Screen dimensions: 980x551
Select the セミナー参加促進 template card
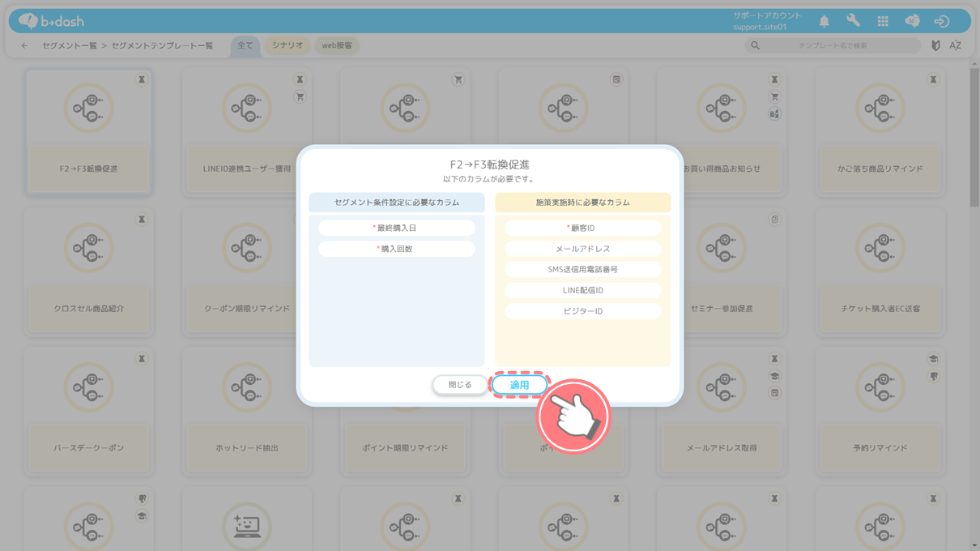[x=722, y=271]
